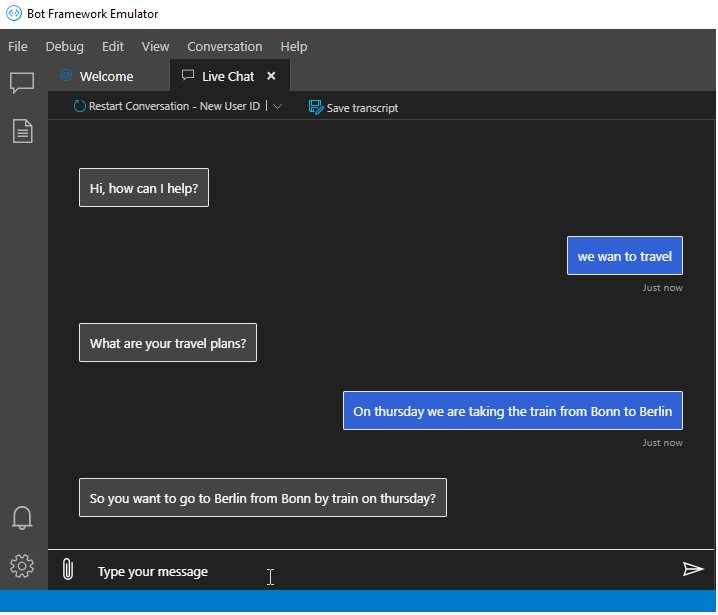Select the 'Hi, how can I help?' message

144,188
